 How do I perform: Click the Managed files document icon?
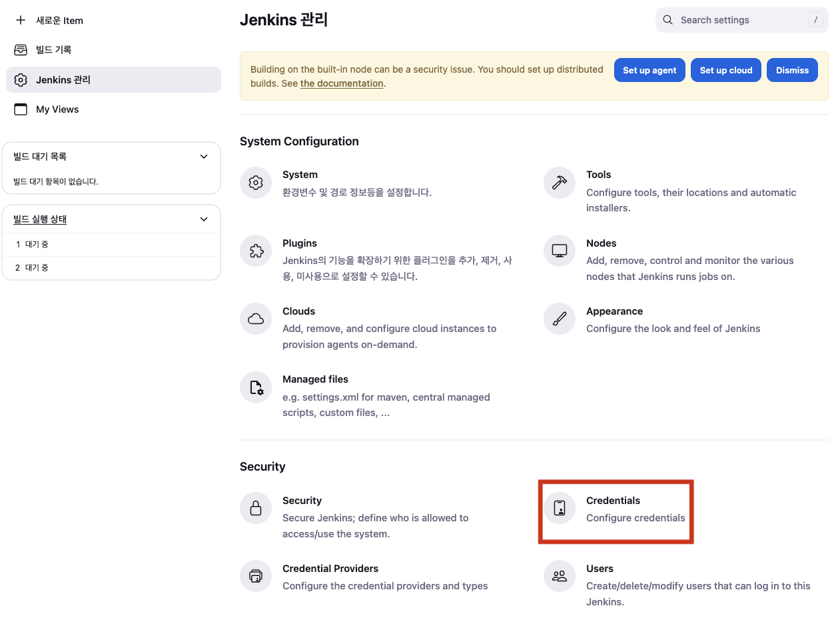click(x=256, y=387)
